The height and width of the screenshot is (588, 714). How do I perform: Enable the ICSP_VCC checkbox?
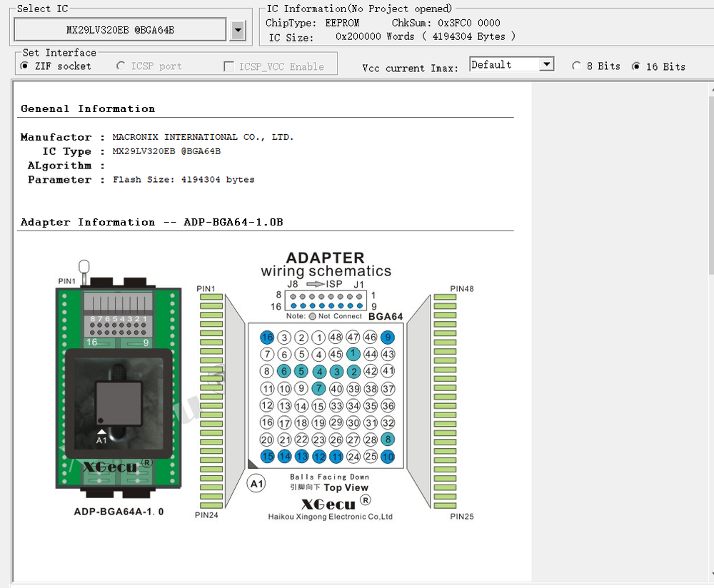click(x=228, y=66)
